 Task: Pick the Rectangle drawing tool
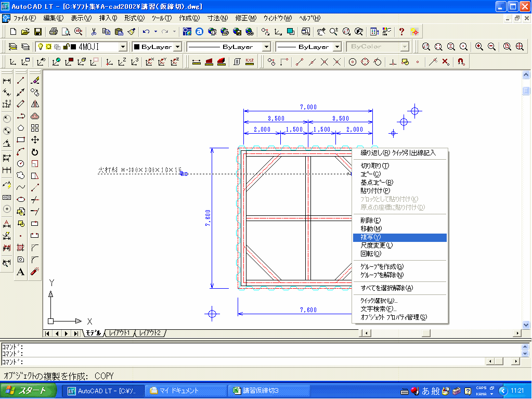[x=21, y=140]
